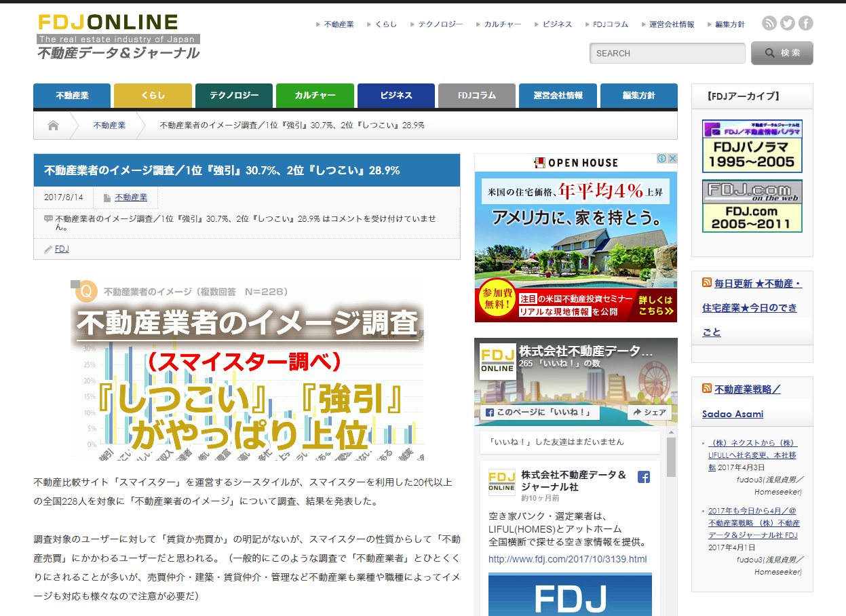
Task: Open the 運営会社情報 category tab
Action: point(558,96)
